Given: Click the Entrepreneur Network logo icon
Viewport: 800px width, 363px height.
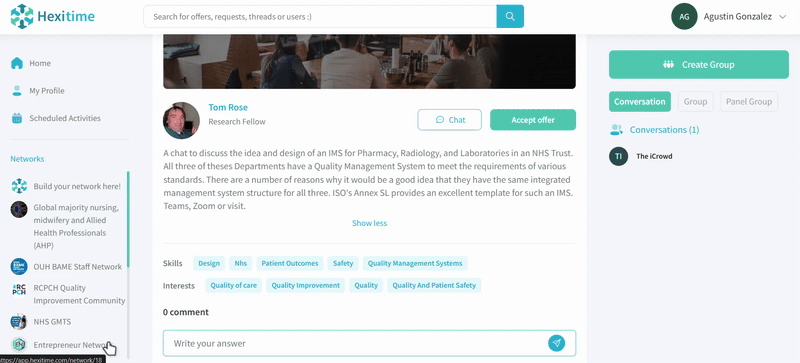Looking at the screenshot, I should (x=19, y=345).
